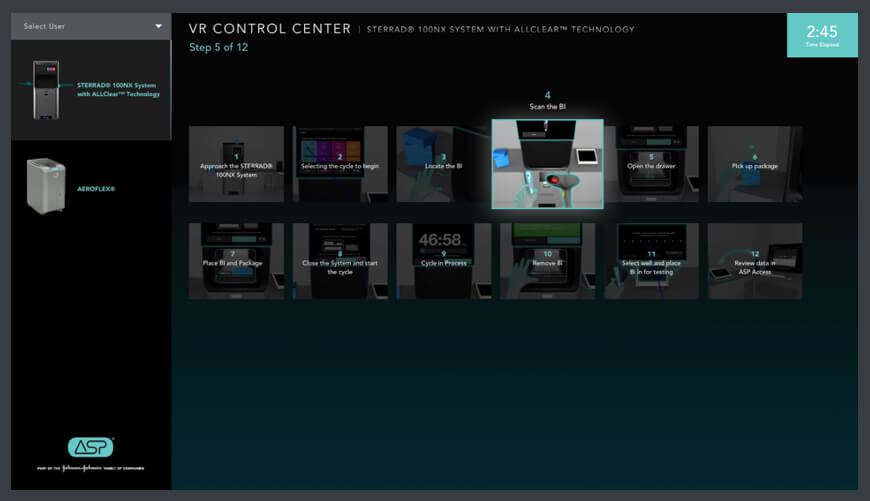Image resolution: width=870 pixels, height=501 pixels.
Task: Open step 10 Remove BI thumbnail
Action: (x=548, y=261)
